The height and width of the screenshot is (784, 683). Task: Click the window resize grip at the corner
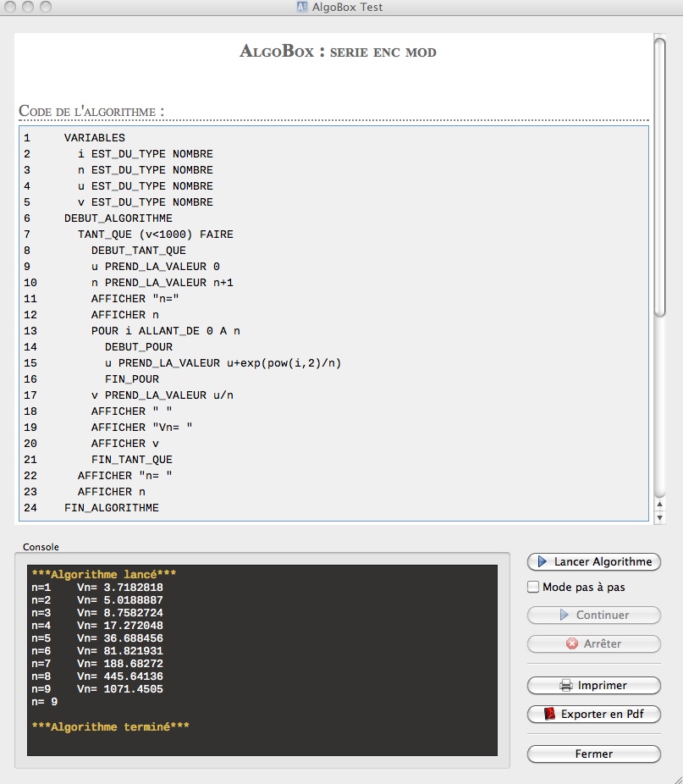[x=675, y=776]
